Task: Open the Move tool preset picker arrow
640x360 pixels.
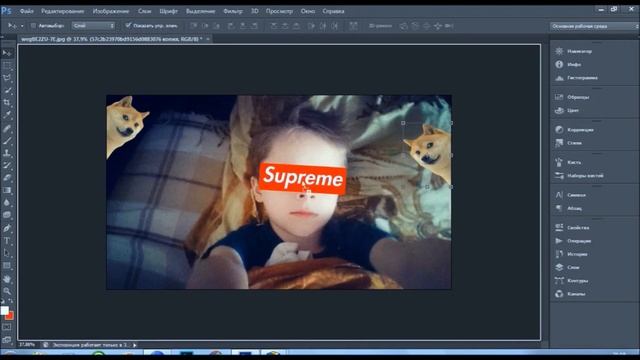Action: click(22, 26)
